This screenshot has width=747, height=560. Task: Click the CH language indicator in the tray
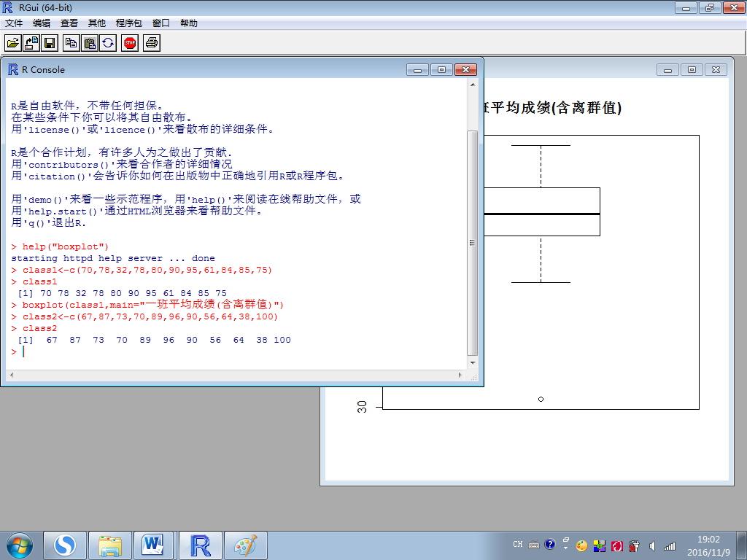(x=518, y=544)
